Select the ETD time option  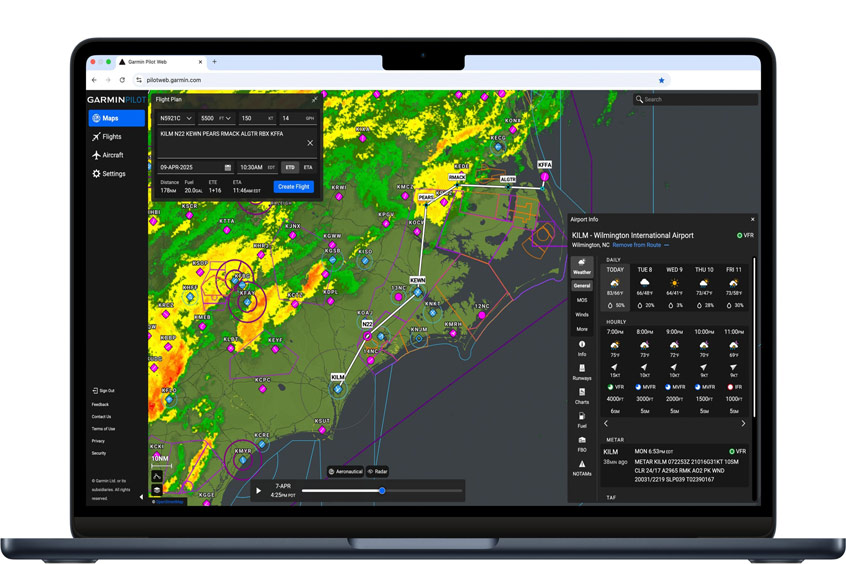pyautogui.click(x=290, y=168)
